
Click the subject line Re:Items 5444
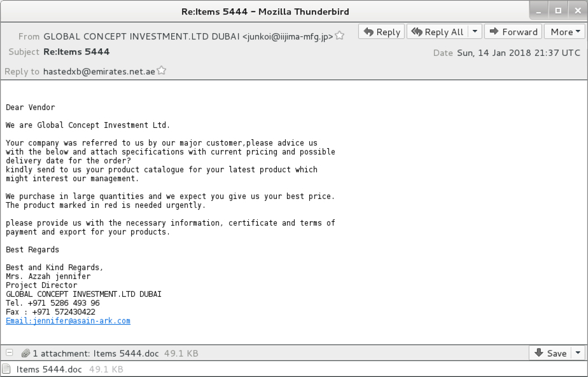point(76,51)
